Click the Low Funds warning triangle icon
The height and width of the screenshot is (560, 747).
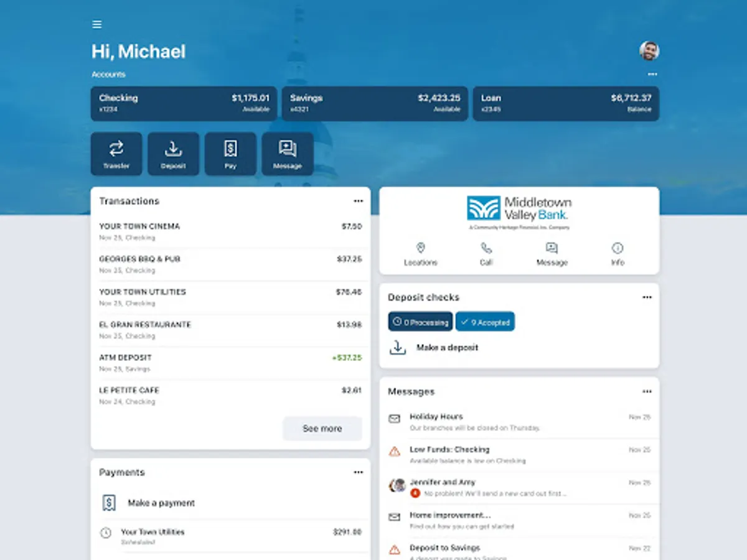395,452
